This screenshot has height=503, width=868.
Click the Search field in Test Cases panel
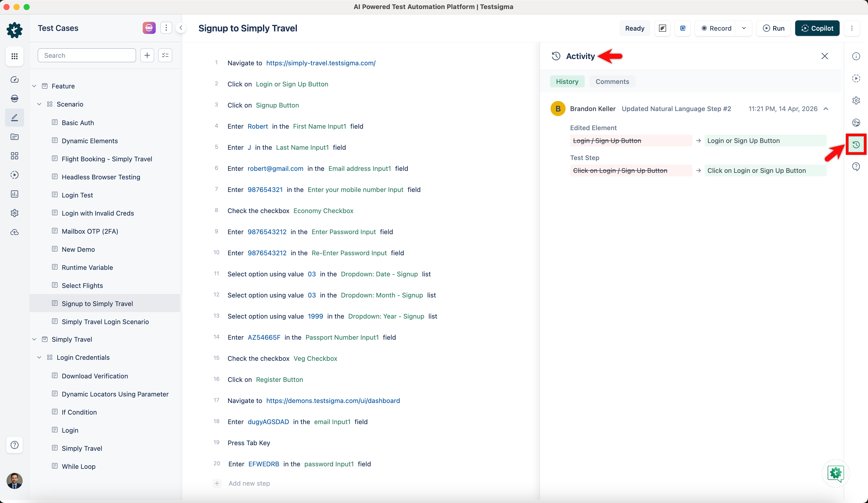tap(86, 55)
